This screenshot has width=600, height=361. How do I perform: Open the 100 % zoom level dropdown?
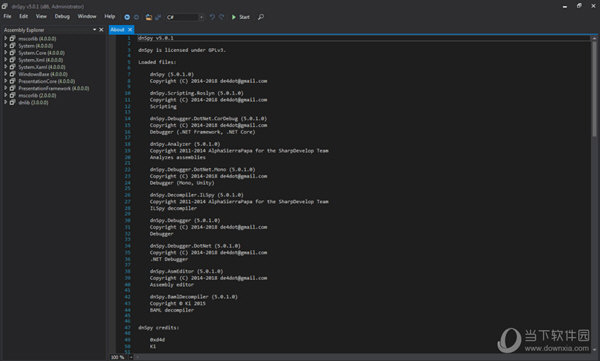tap(121, 357)
